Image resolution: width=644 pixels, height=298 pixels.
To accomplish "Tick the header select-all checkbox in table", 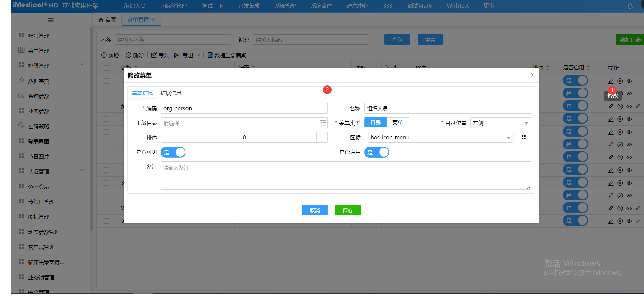I will [x=107, y=68].
